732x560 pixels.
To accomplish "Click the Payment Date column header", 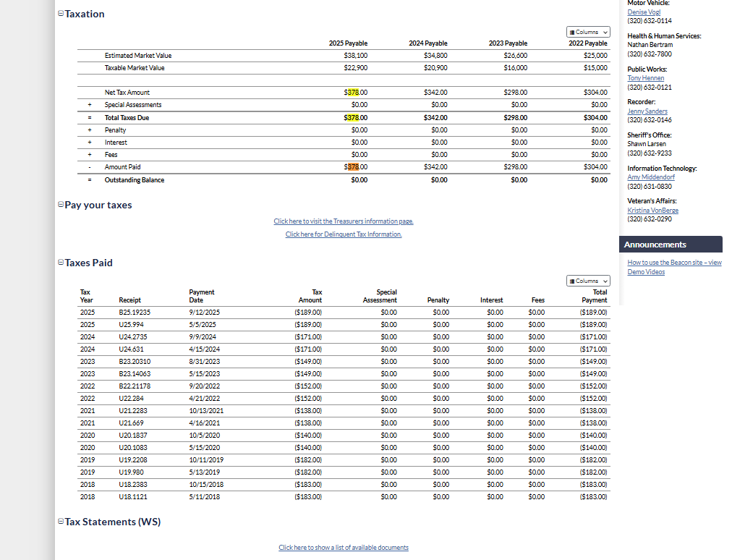I will pyautogui.click(x=201, y=296).
